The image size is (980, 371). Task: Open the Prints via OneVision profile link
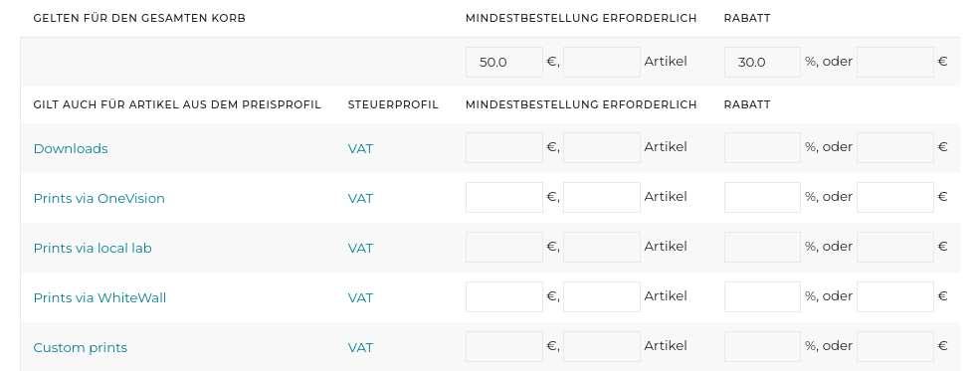(98, 198)
